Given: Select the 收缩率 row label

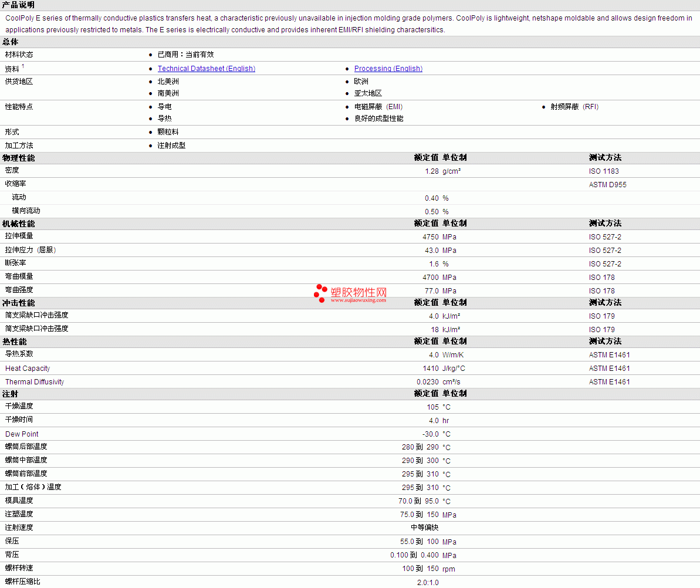Looking at the screenshot, I should coord(16,184).
